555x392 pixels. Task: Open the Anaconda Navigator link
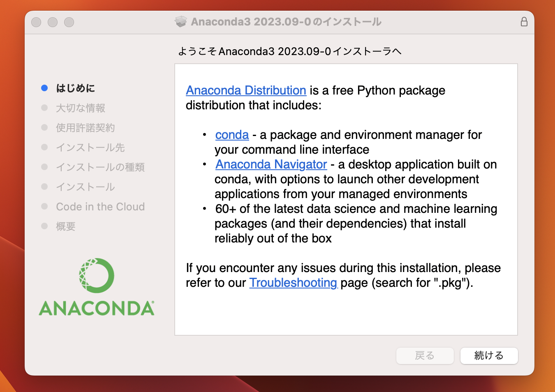(271, 164)
